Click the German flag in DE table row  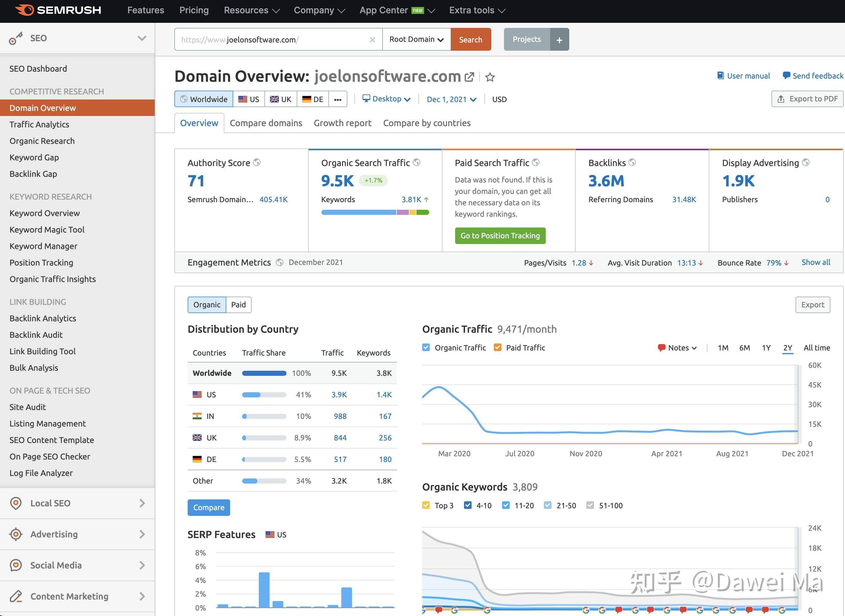click(197, 459)
